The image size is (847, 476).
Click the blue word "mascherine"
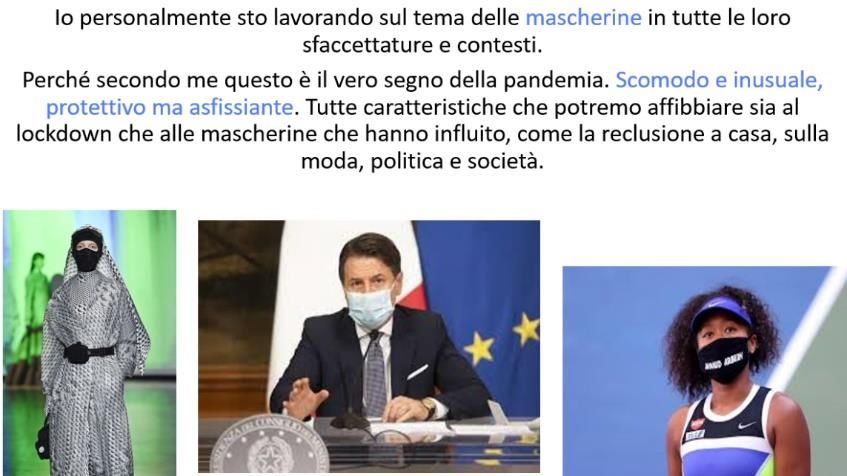[x=583, y=18]
